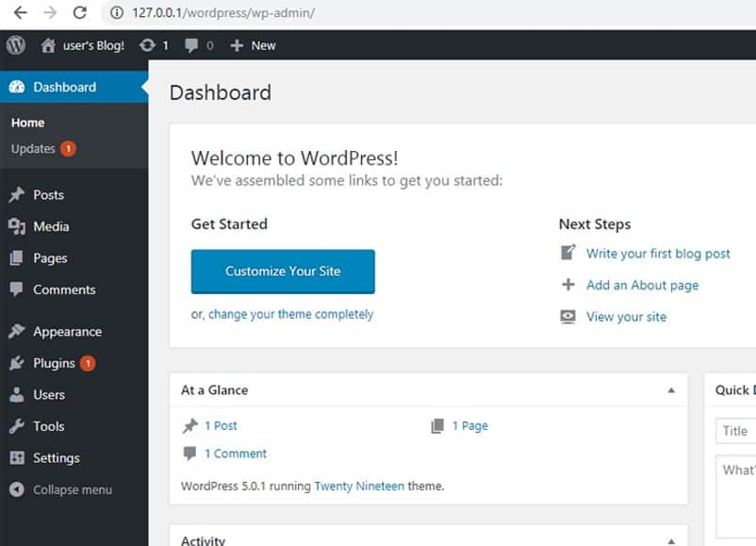The width and height of the screenshot is (756, 546).
Task: Click Collapse menu text
Action: pyautogui.click(x=73, y=489)
